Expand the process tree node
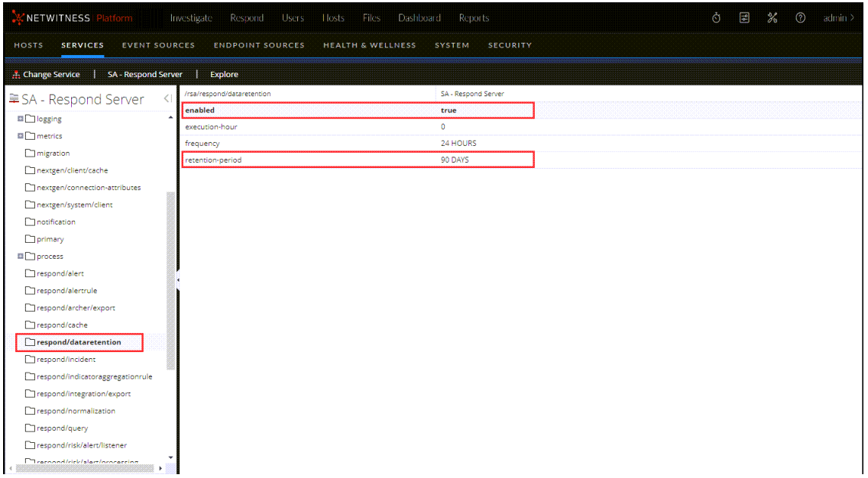The width and height of the screenshot is (868, 478). (20, 257)
